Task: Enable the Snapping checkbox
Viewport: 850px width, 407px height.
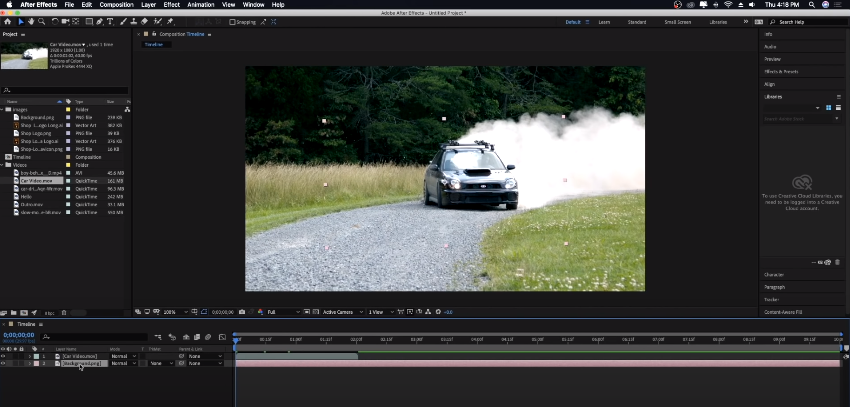Action: point(233,21)
